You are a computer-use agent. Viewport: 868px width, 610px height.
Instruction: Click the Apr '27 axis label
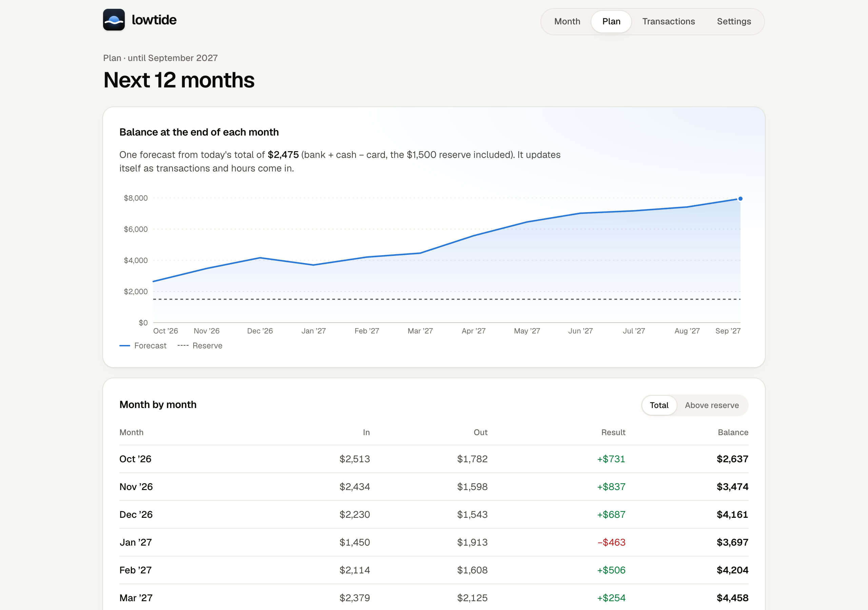473,331
